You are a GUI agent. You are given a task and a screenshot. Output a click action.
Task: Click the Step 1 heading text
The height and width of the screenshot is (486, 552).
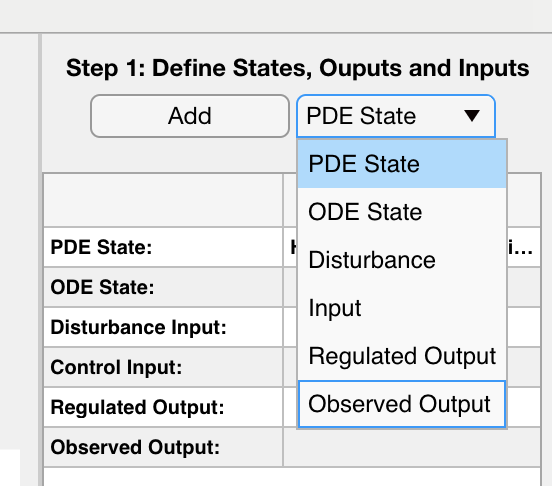tap(297, 68)
